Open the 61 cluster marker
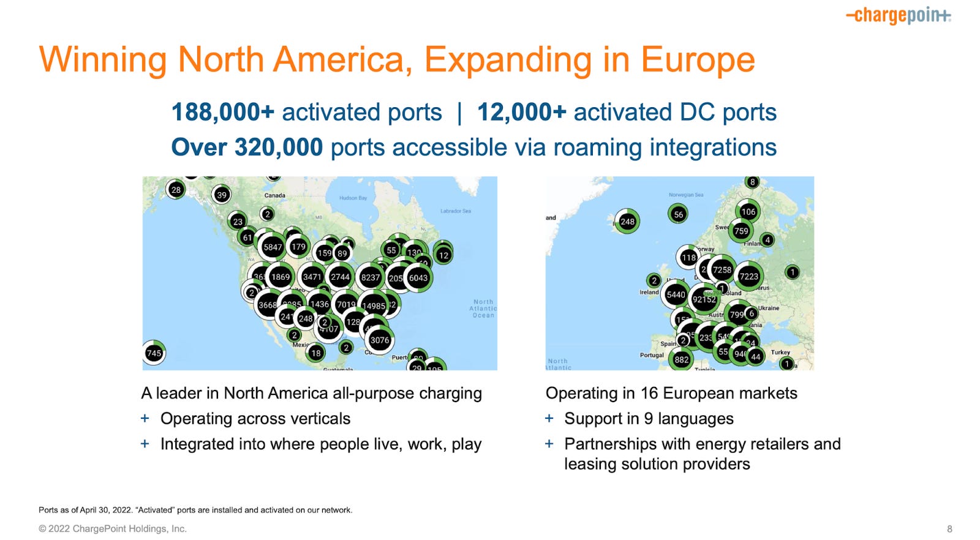The image size is (980, 540). (247, 238)
